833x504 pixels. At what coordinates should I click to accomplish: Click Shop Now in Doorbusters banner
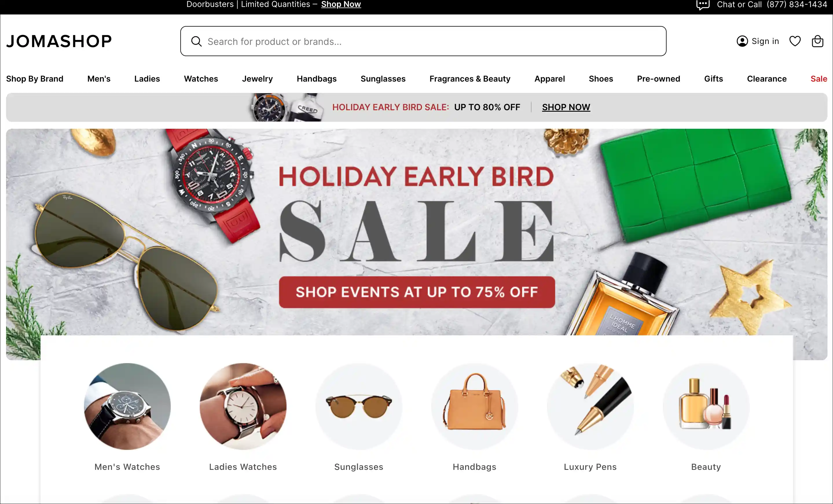tap(341, 4)
